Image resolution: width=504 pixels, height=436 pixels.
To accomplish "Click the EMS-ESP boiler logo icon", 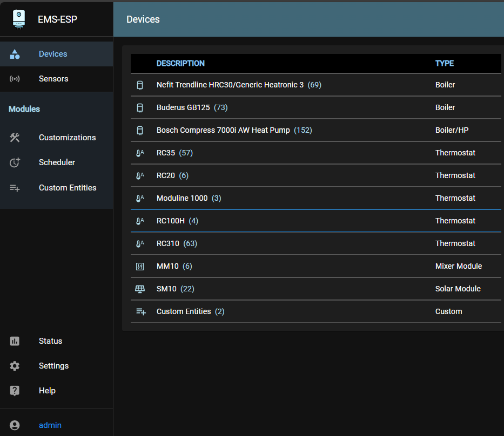I will click(x=19, y=19).
